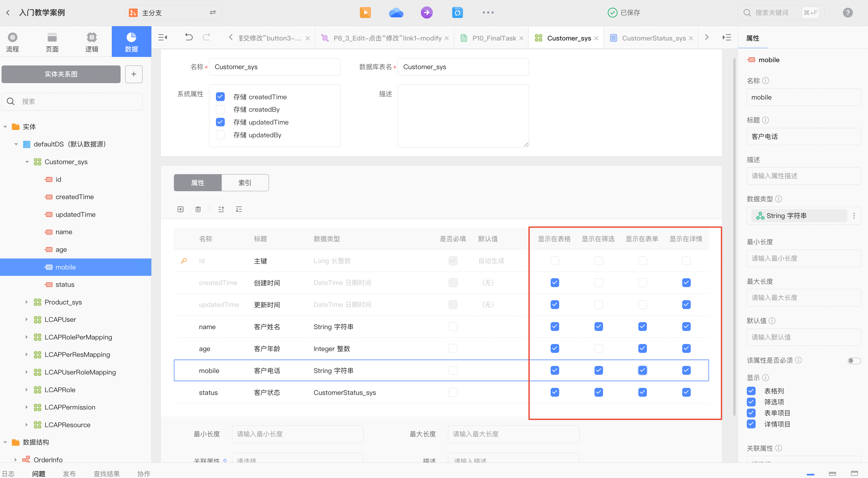The height and width of the screenshot is (478, 868).
Task: Open the 协作 bottom panel
Action: tap(143, 473)
